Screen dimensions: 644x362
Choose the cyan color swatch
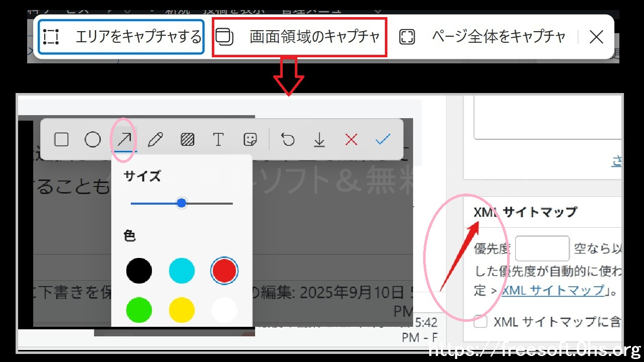[182, 270]
